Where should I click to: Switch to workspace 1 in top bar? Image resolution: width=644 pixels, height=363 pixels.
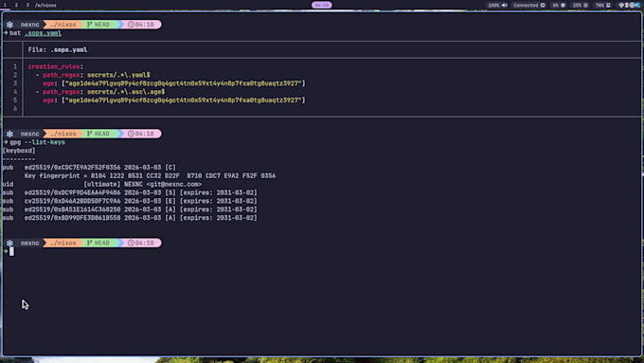tap(5, 5)
